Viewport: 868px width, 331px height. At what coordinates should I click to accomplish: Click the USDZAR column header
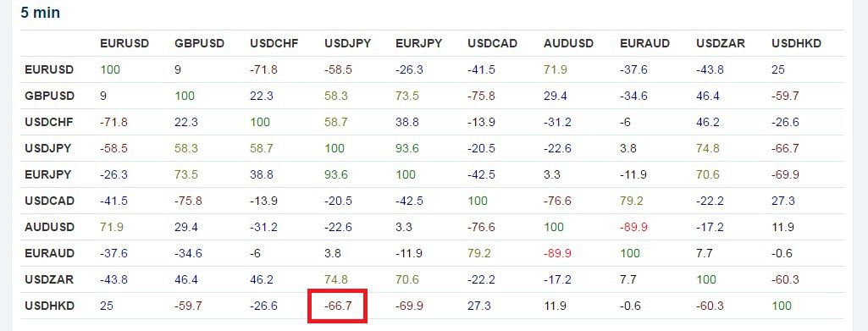tap(721, 43)
